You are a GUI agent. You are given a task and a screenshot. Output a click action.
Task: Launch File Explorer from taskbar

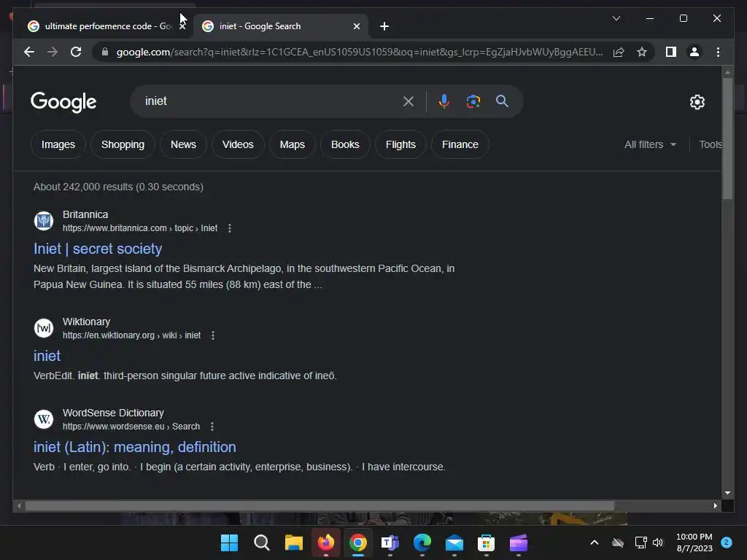[x=293, y=542]
